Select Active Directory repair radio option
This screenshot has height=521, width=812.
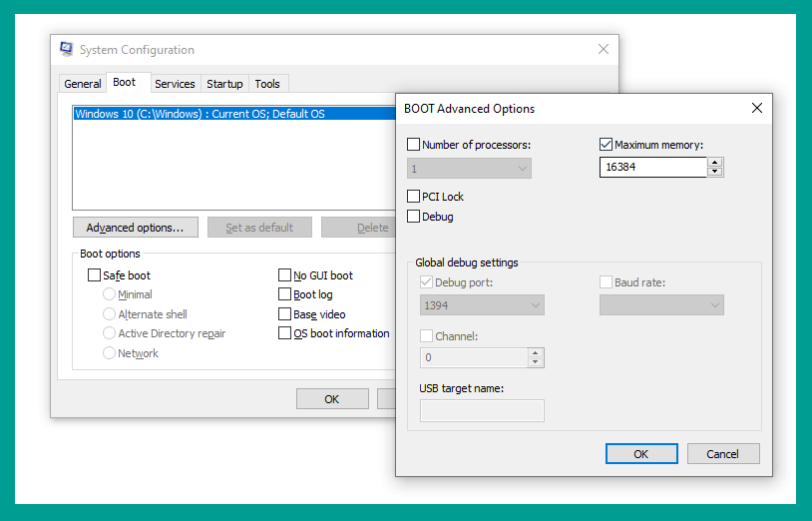coord(109,333)
